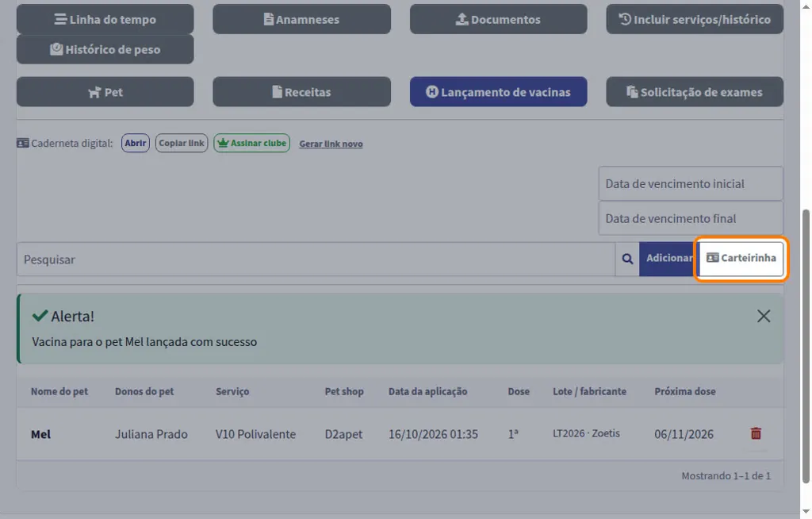Open the Documentos upload section

(498, 19)
